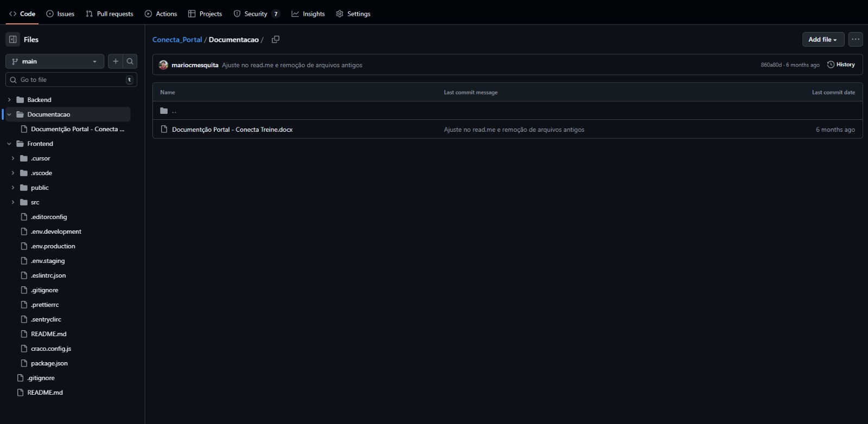Open commit History with clock icon
This screenshot has width=868, height=424.
(x=841, y=65)
